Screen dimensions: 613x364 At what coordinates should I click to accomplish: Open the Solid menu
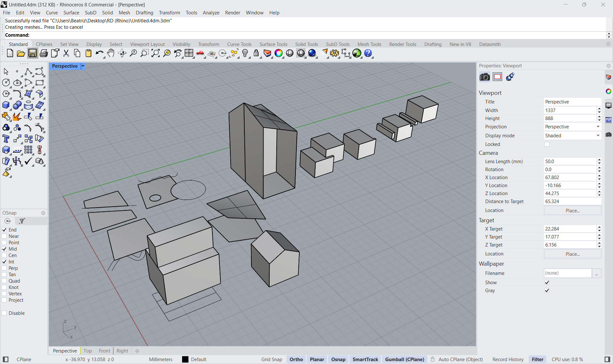click(107, 13)
